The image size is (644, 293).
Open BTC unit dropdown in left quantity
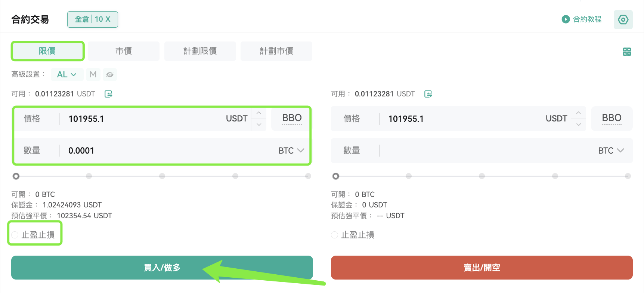pyautogui.click(x=291, y=151)
